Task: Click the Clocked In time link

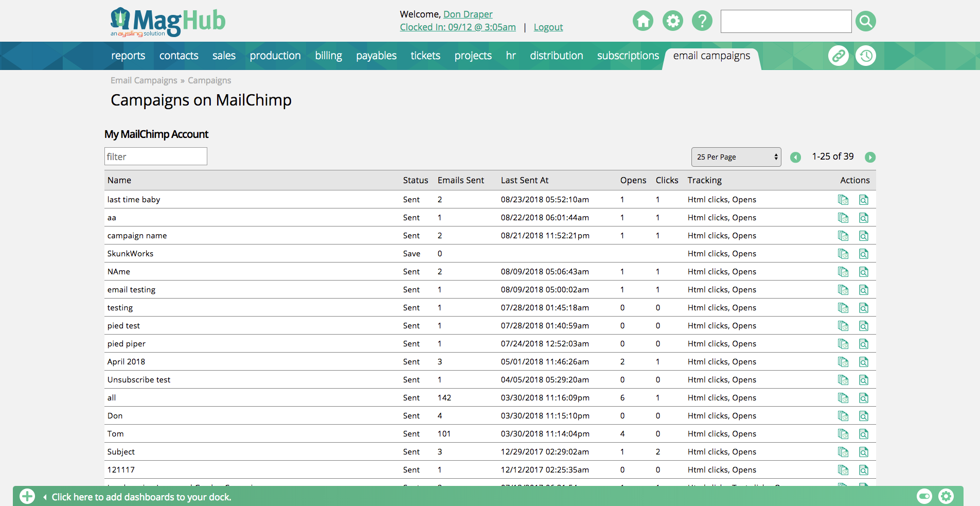Action: 458,27
